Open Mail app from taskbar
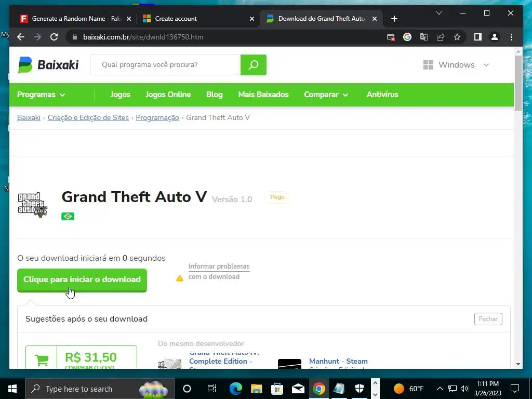532x399 pixels. [298, 389]
